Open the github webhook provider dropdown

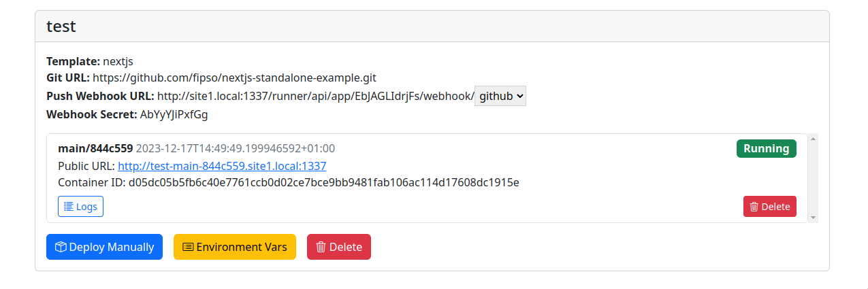500,97
